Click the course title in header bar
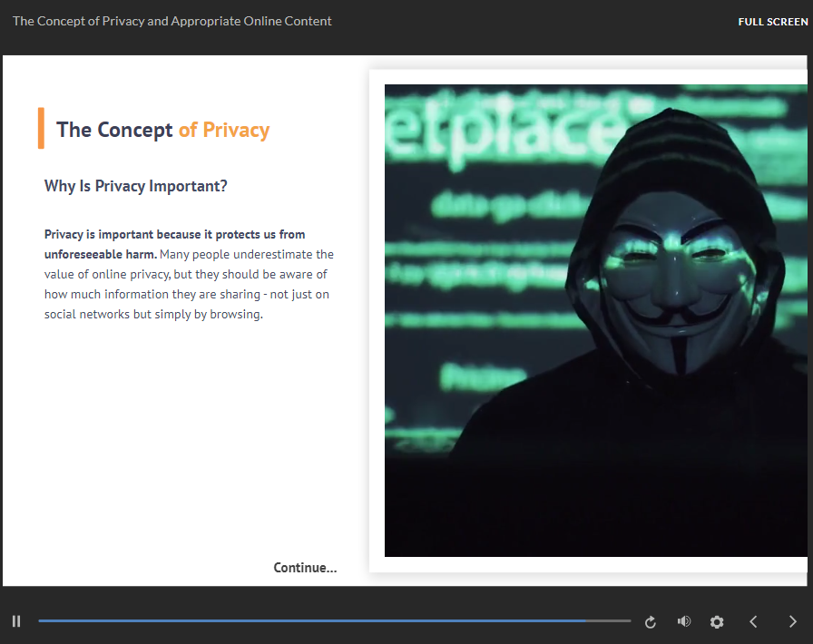Image resolution: width=813 pixels, height=644 pixels. coord(171,21)
